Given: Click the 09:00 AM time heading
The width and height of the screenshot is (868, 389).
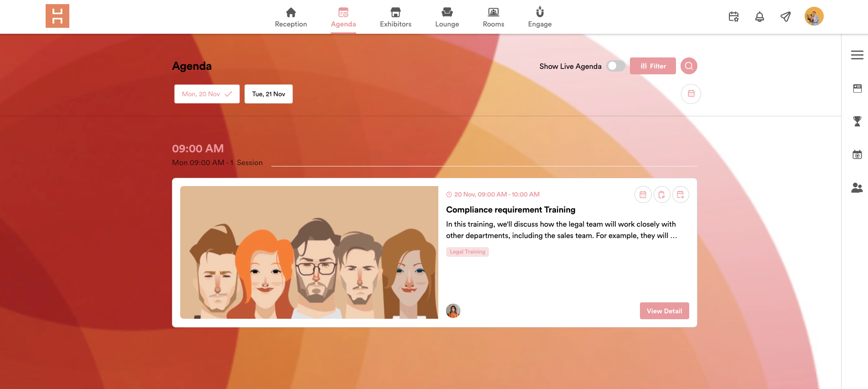Looking at the screenshot, I should point(198,149).
